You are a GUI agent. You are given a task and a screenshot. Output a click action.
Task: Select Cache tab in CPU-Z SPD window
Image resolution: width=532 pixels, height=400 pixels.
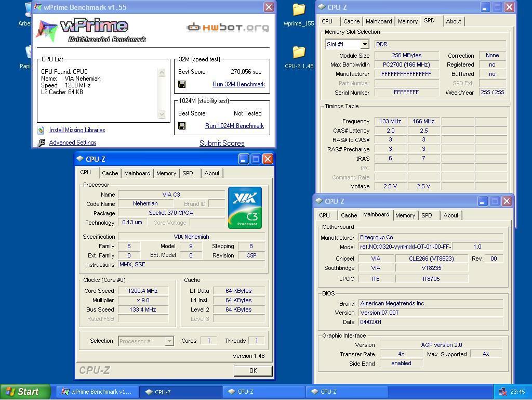coord(352,21)
